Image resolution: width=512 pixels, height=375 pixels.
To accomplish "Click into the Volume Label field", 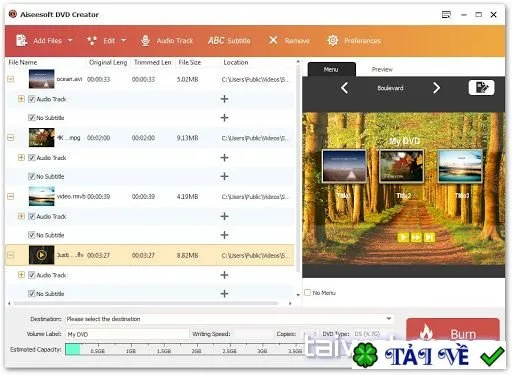I will pyautogui.click(x=127, y=334).
